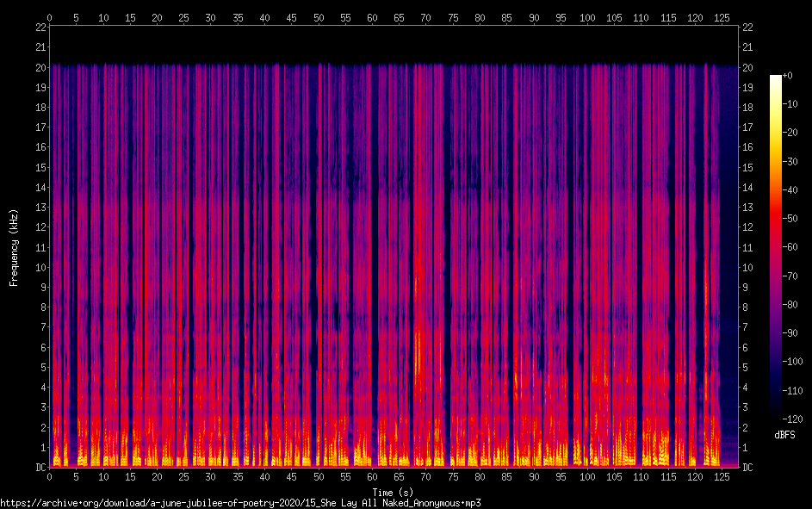
Task: Click the "-10" color scale label
Action: [790, 104]
